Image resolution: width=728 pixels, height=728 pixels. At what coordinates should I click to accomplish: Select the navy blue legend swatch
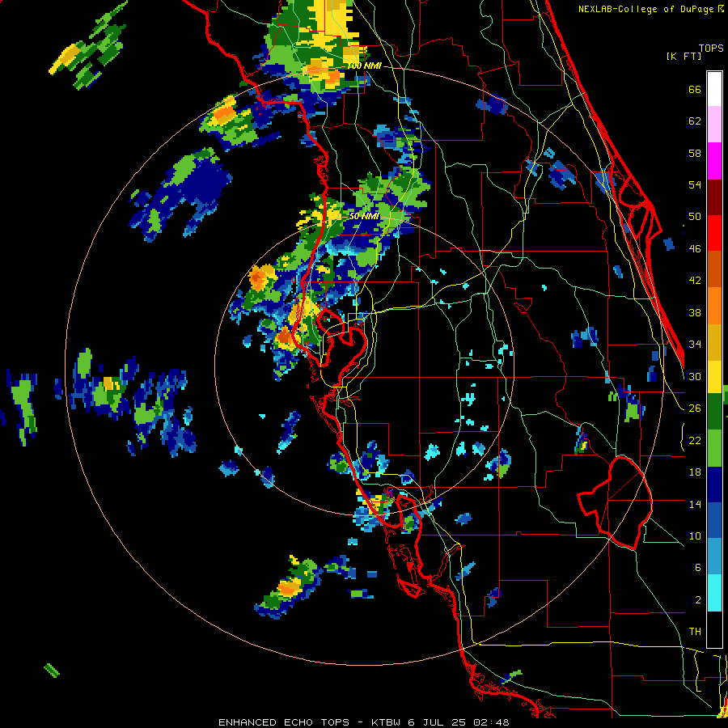714,485
